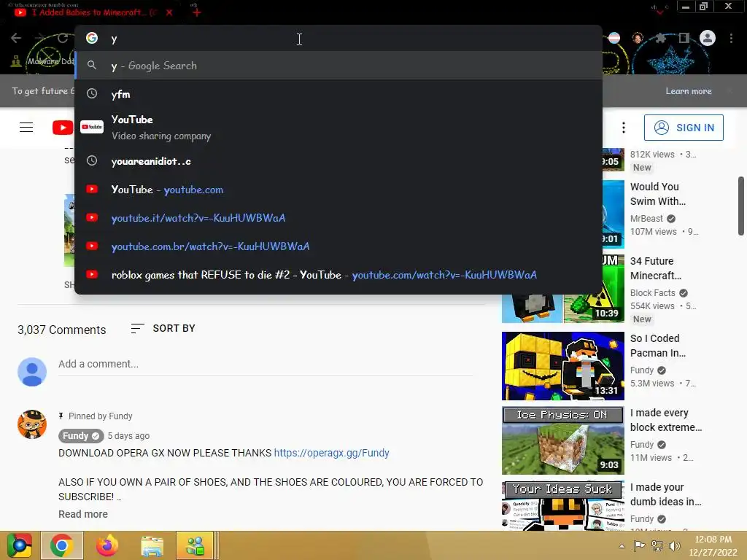This screenshot has width=747, height=560.
Task: Select the 'y - Google Search' suggestion
Action: (338, 66)
